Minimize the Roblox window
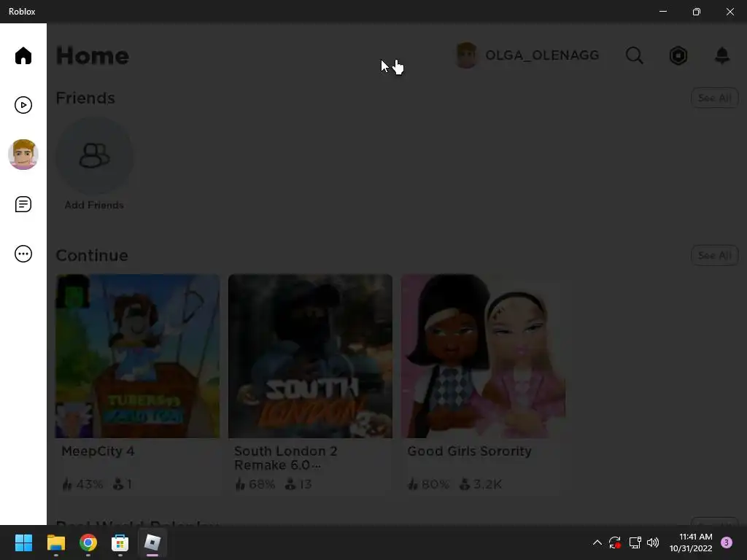The width and height of the screenshot is (747, 560). pos(663,12)
